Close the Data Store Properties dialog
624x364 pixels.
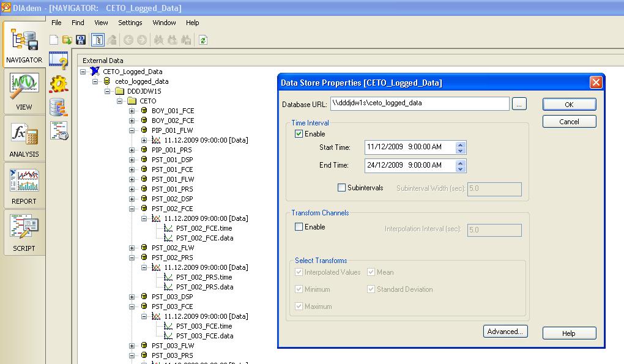[596, 83]
